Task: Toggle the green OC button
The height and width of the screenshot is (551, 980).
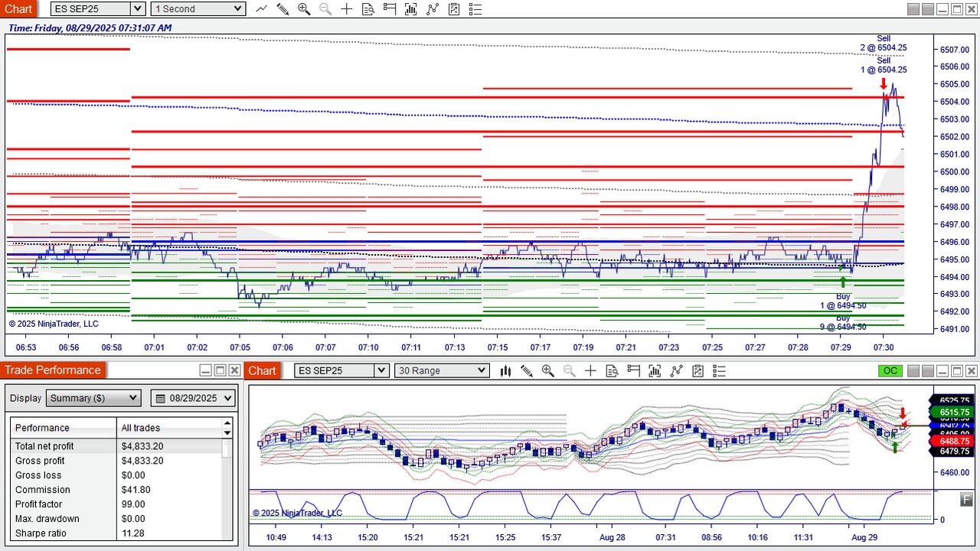Action: (890, 370)
